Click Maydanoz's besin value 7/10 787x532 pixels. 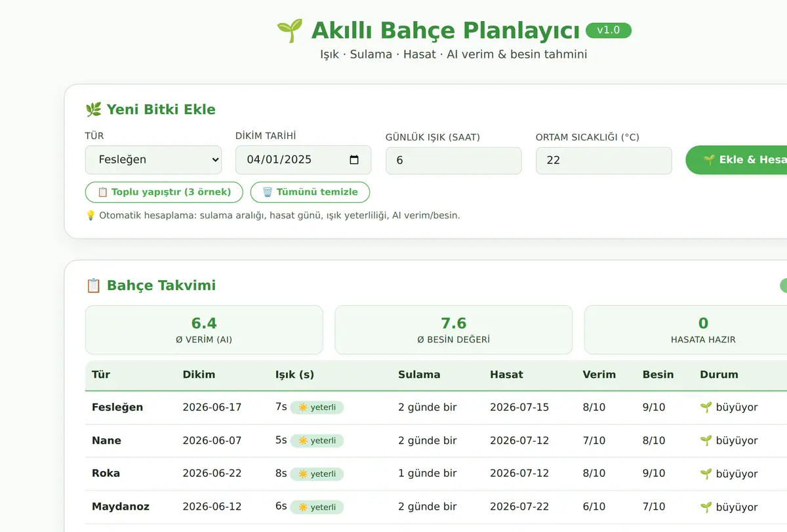(x=654, y=507)
